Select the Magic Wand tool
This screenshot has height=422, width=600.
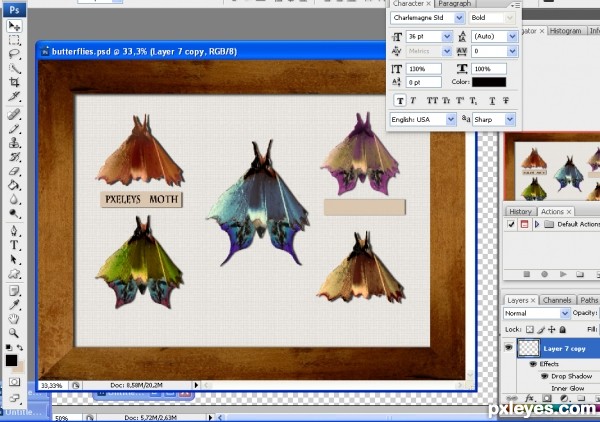click(x=14, y=68)
